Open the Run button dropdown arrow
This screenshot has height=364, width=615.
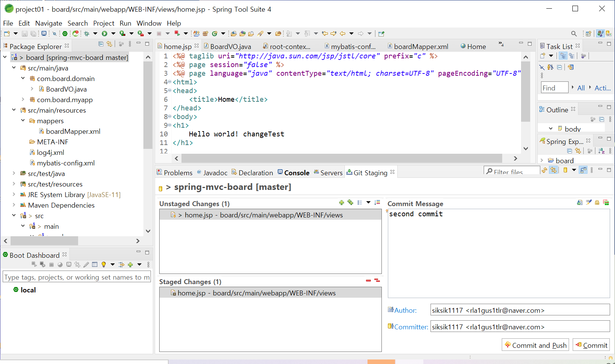113,34
